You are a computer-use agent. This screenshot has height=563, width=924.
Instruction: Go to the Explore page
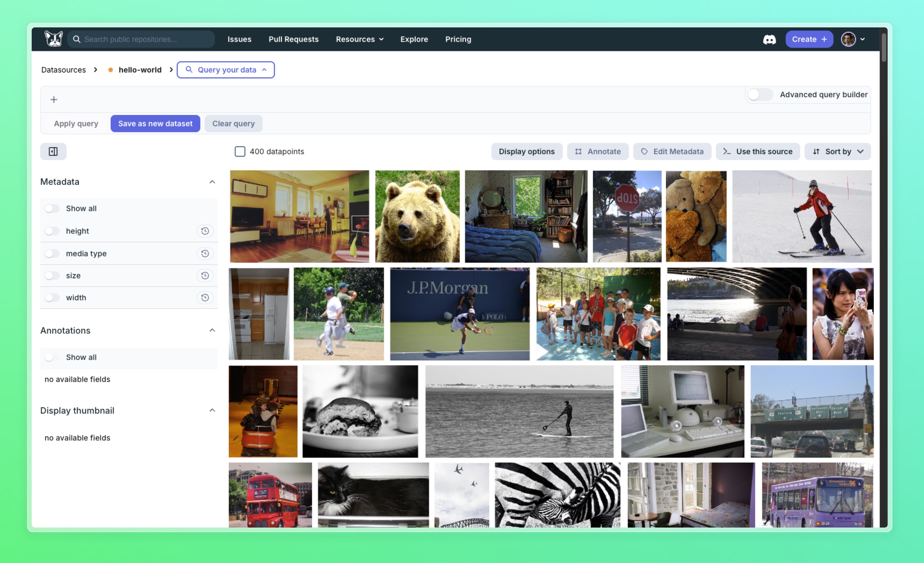click(414, 39)
